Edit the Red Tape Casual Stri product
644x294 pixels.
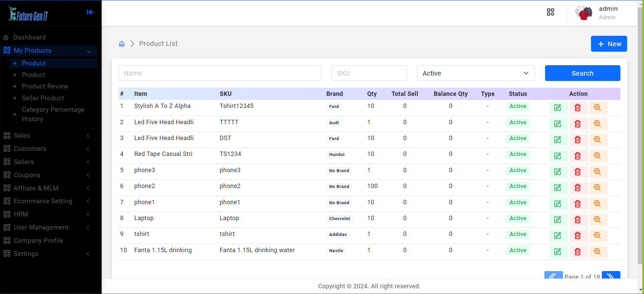coord(558,156)
